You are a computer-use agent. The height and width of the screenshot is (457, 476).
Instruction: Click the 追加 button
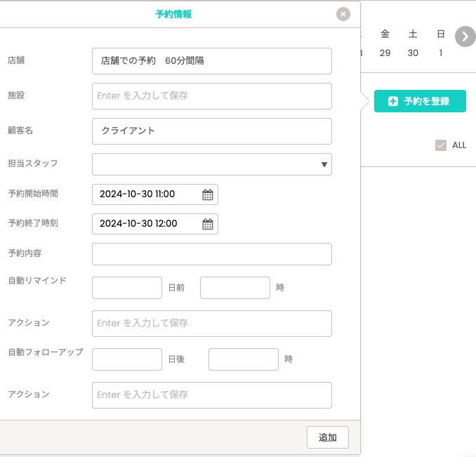(327, 437)
